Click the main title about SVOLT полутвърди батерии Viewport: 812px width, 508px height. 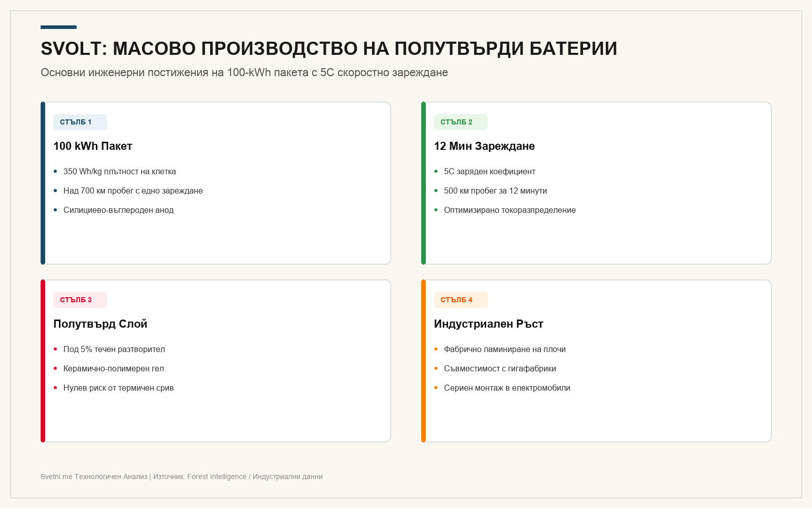click(329, 49)
